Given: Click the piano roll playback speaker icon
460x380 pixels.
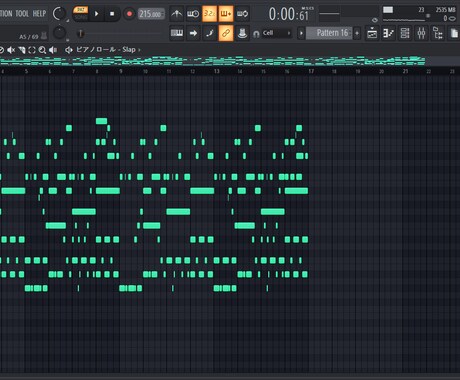Looking at the screenshot, I should point(53,50).
